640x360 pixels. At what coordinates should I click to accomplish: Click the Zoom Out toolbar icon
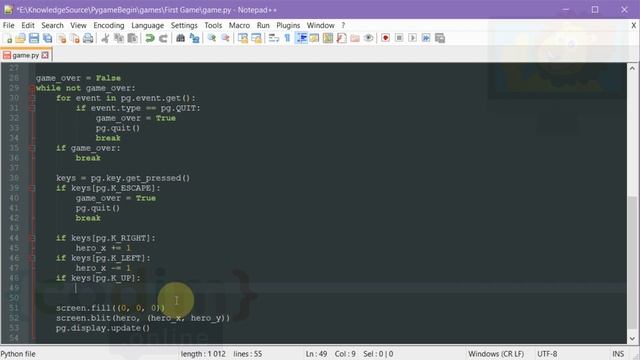click(225, 38)
